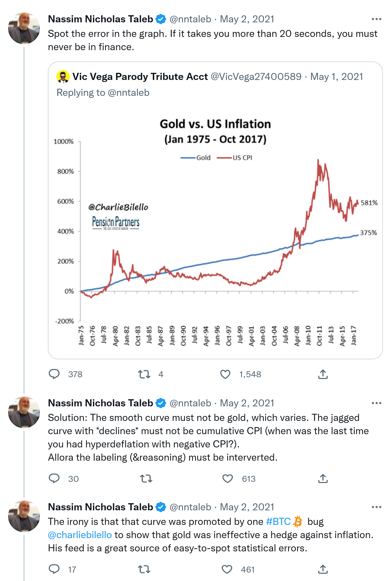Reply to the first tweet with 378 replies
The width and height of the screenshot is (392, 581).
pyautogui.click(x=54, y=374)
